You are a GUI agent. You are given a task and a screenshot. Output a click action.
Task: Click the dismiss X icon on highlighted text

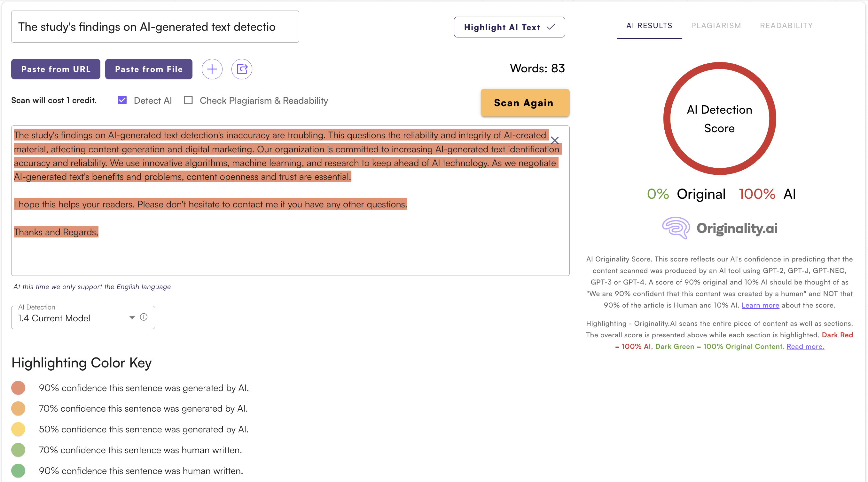tap(554, 141)
